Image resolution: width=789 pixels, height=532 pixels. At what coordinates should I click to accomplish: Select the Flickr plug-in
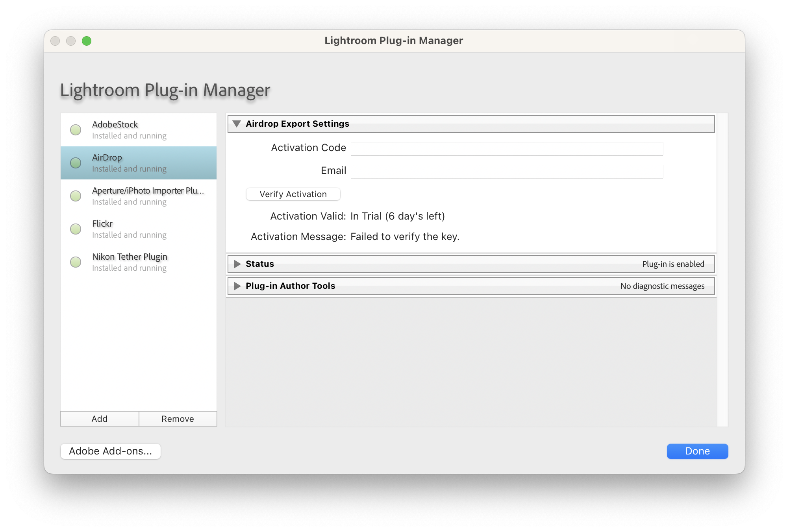click(x=139, y=229)
